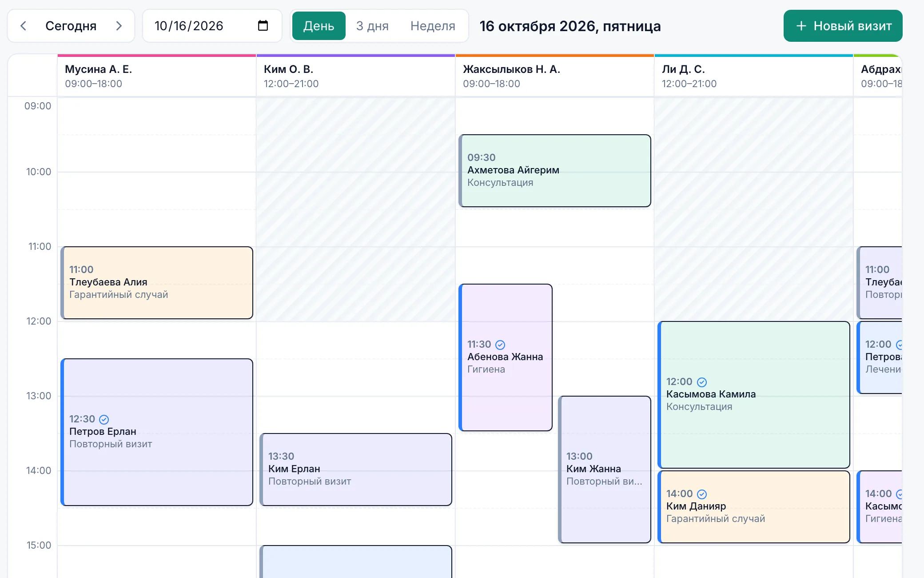
Task: Click plus icon in Новый визит button
Action: click(801, 26)
